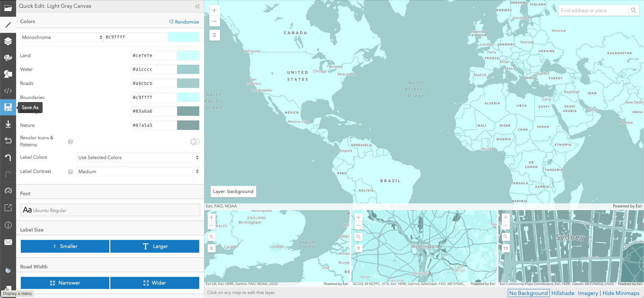Select the No Background option
Screen dimensions: 644x298
tap(528, 293)
